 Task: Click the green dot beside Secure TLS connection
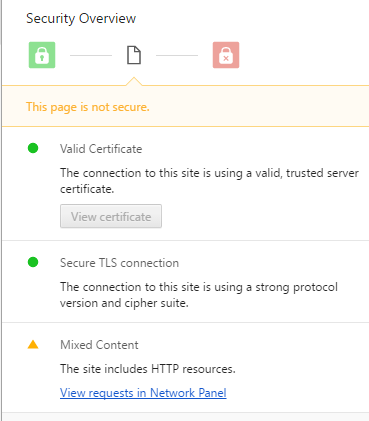click(33, 262)
